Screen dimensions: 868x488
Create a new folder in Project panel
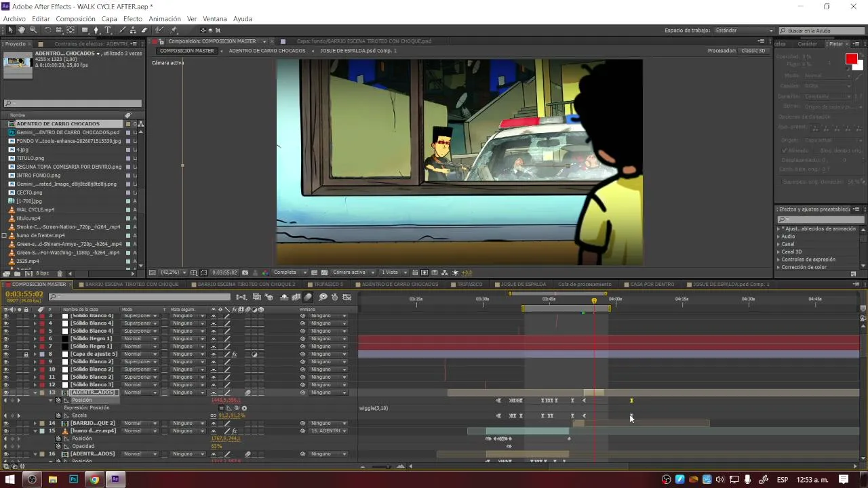[x=17, y=273]
